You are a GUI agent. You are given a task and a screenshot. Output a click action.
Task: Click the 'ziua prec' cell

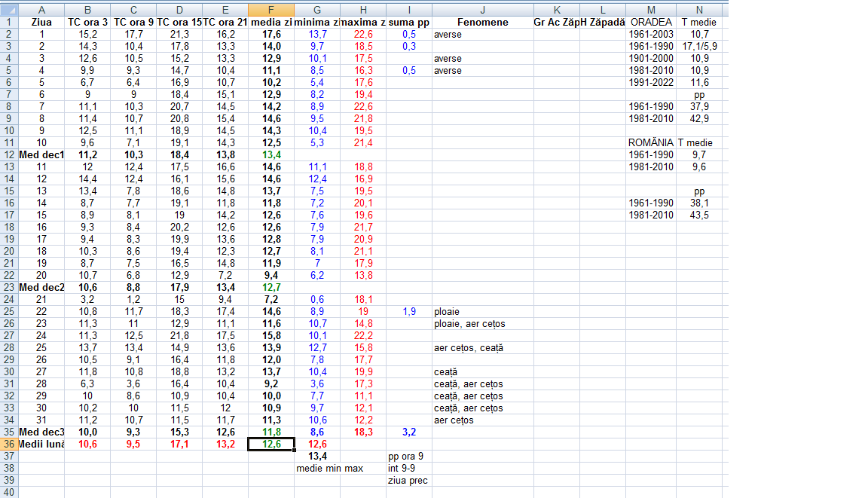(x=409, y=481)
